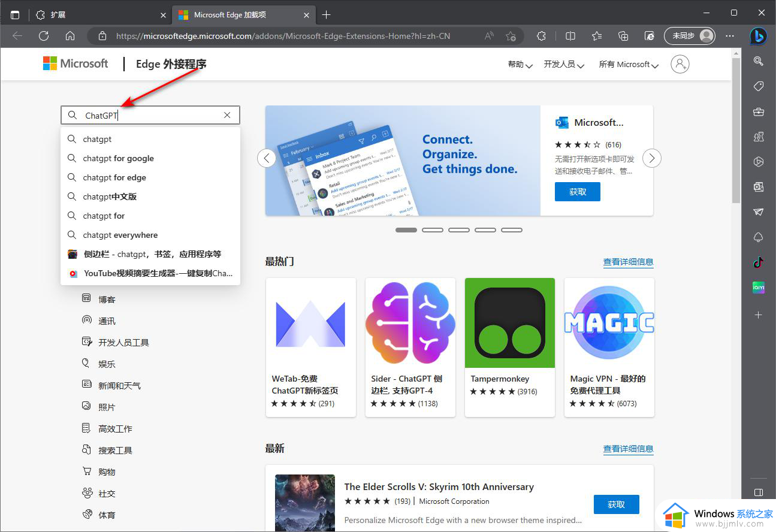
Task: Open the user account avatar icon in the page header
Action: (x=680, y=64)
